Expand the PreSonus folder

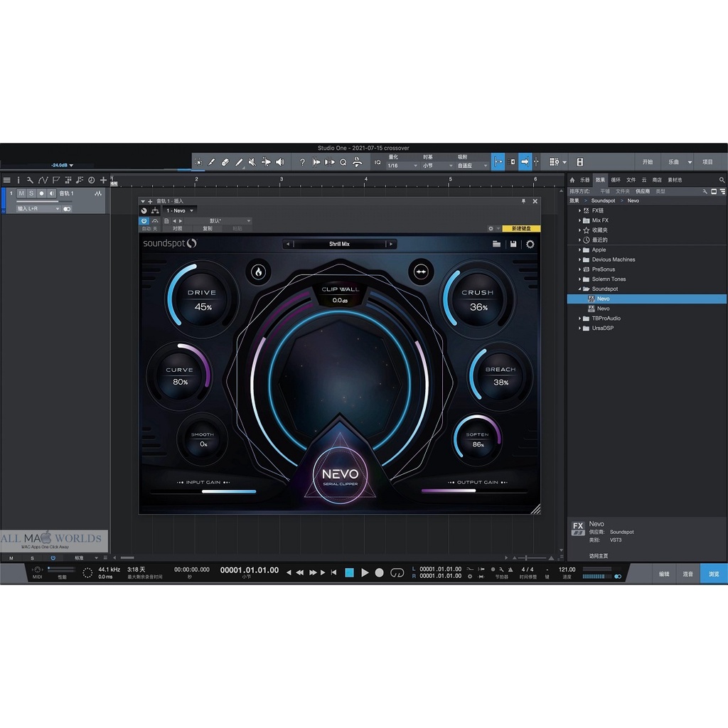[580, 269]
